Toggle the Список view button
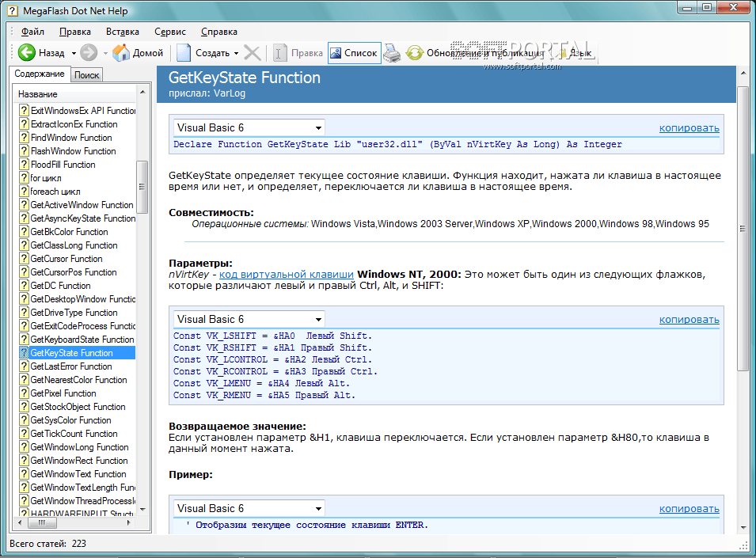This screenshot has width=756, height=558. coord(354,53)
